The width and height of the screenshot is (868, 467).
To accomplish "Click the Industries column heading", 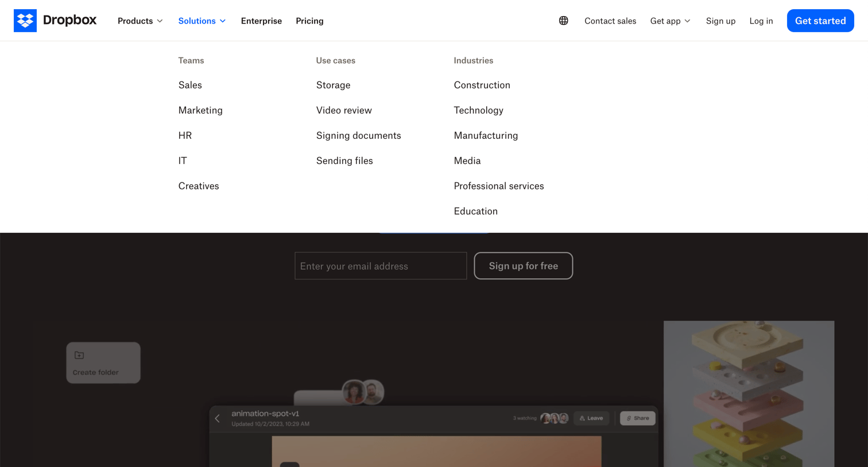I will (x=474, y=60).
